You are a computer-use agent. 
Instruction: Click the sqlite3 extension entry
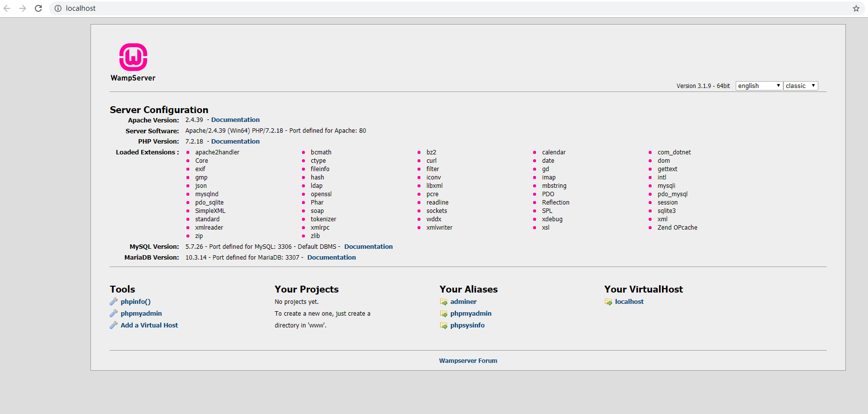(x=666, y=211)
